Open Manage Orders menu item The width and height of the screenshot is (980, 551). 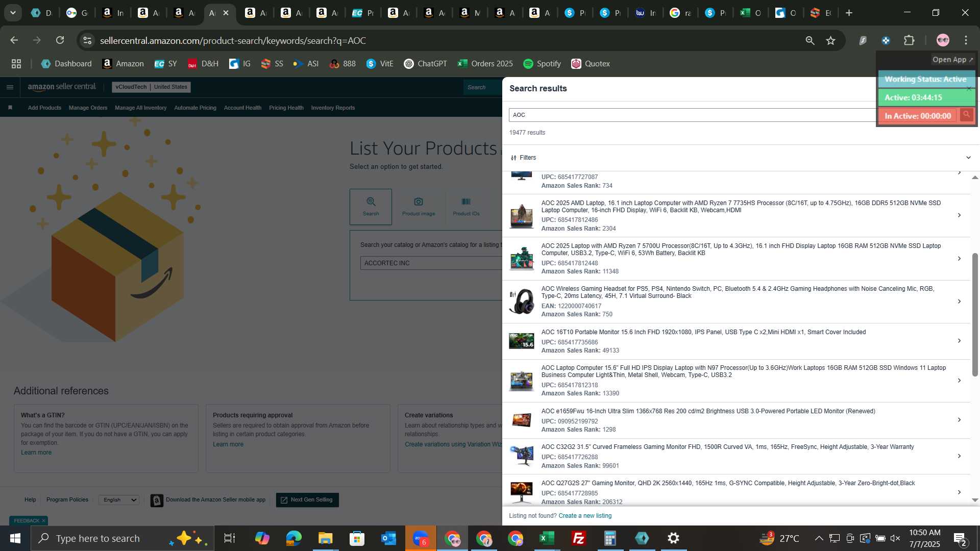point(88,108)
